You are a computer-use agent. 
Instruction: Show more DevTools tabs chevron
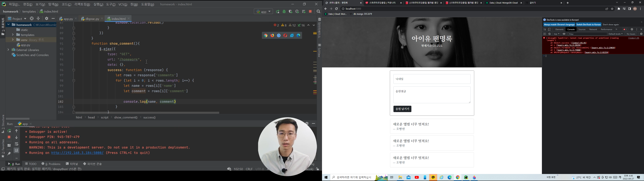[616, 29]
